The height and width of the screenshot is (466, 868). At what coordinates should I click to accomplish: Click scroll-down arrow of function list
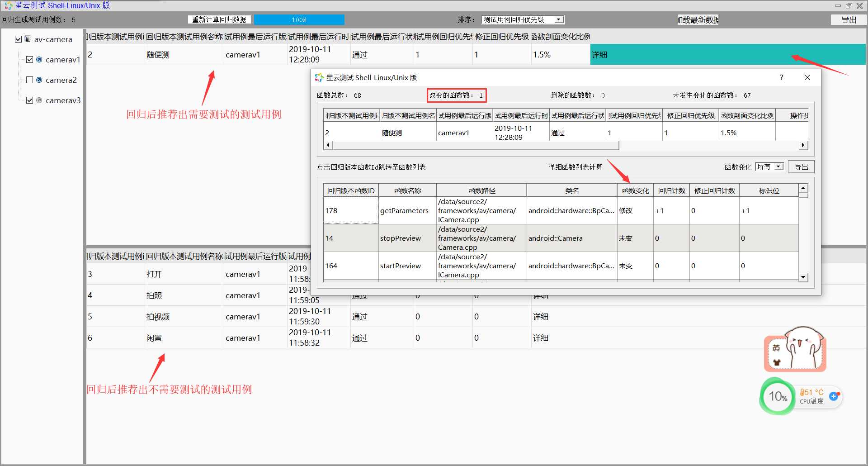[803, 277]
